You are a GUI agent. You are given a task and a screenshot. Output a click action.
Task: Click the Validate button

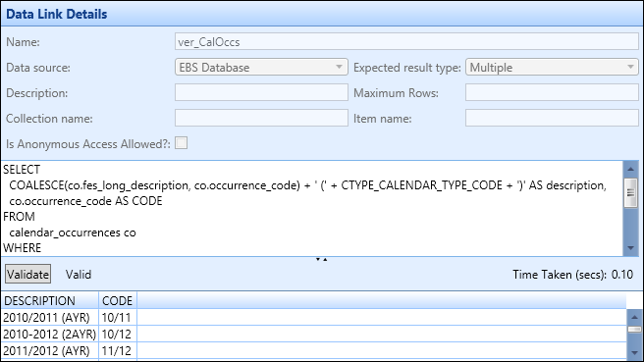[27, 274]
